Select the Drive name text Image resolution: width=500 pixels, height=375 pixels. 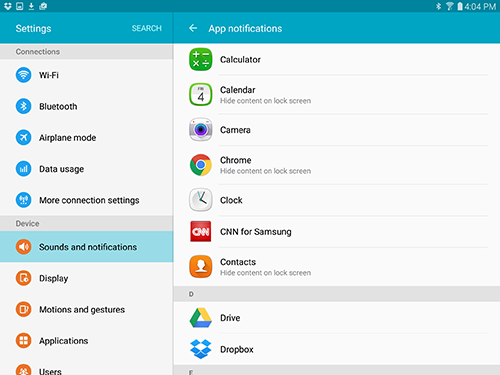tap(230, 318)
